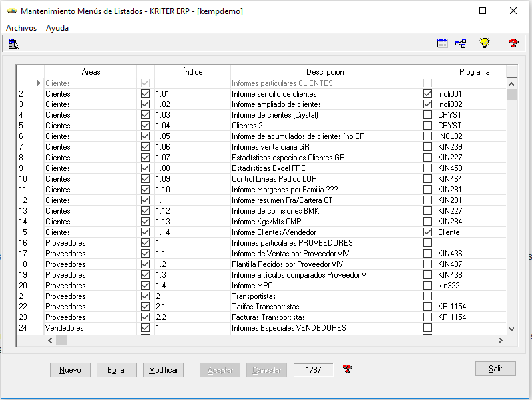The image size is (532, 400).
Task: Click program cell 'KIN239'
Action: (x=471, y=147)
